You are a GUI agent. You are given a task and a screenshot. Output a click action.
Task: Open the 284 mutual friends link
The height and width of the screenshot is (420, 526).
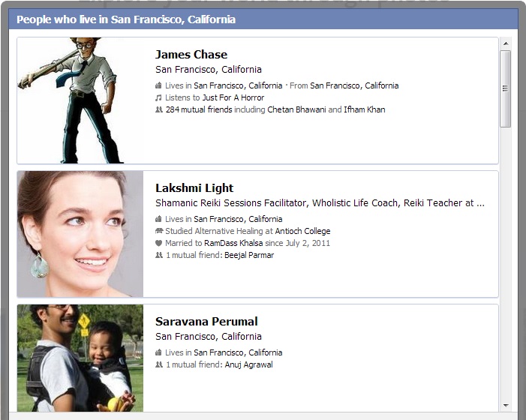(x=199, y=109)
